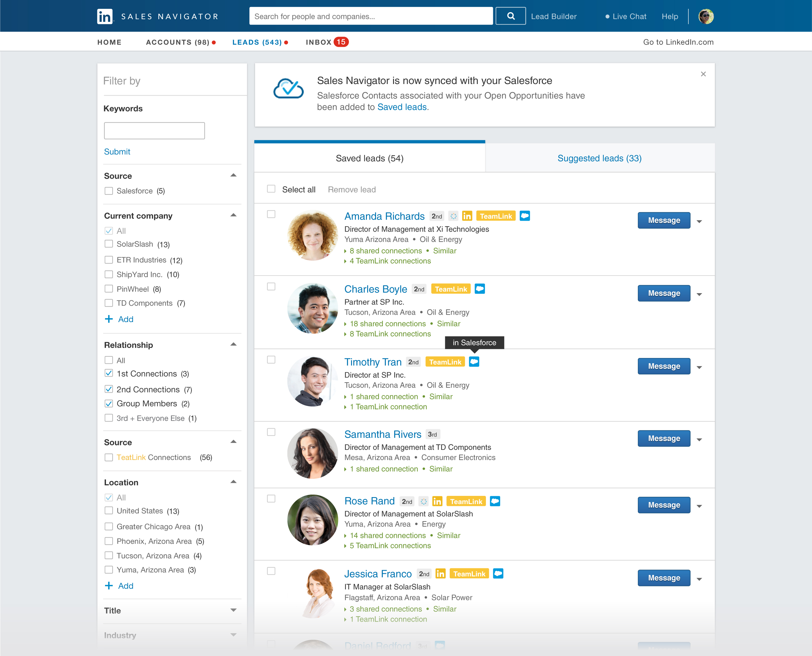Click the search magnifier button

tap(511, 16)
